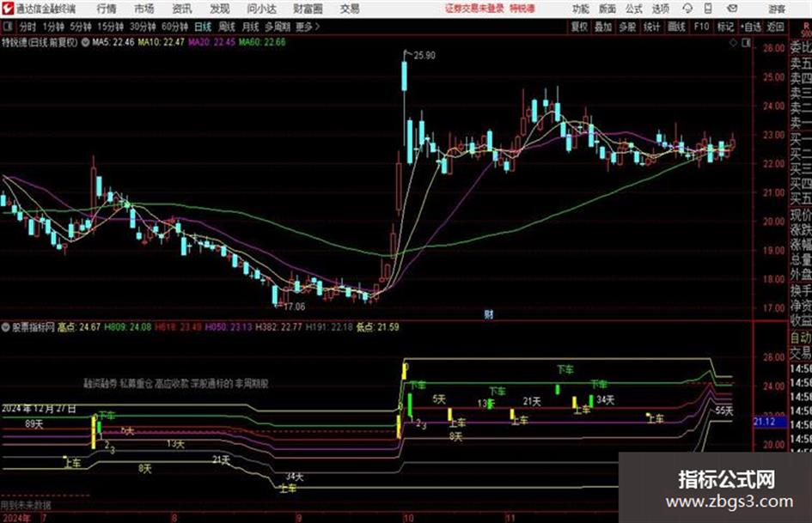This screenshot has height=523, width=812.
Task: Open the 行情 menu
Action: [x=107, y=9]
